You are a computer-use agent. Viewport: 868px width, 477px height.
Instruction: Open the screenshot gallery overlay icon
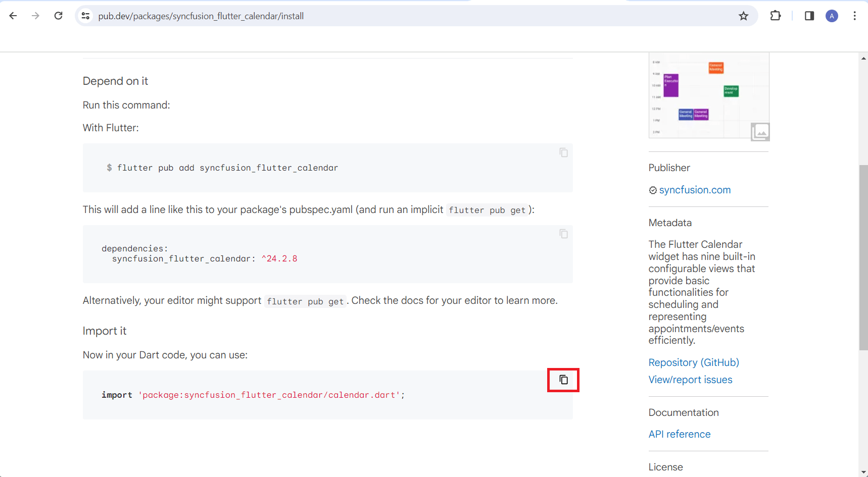pos(760,132)
